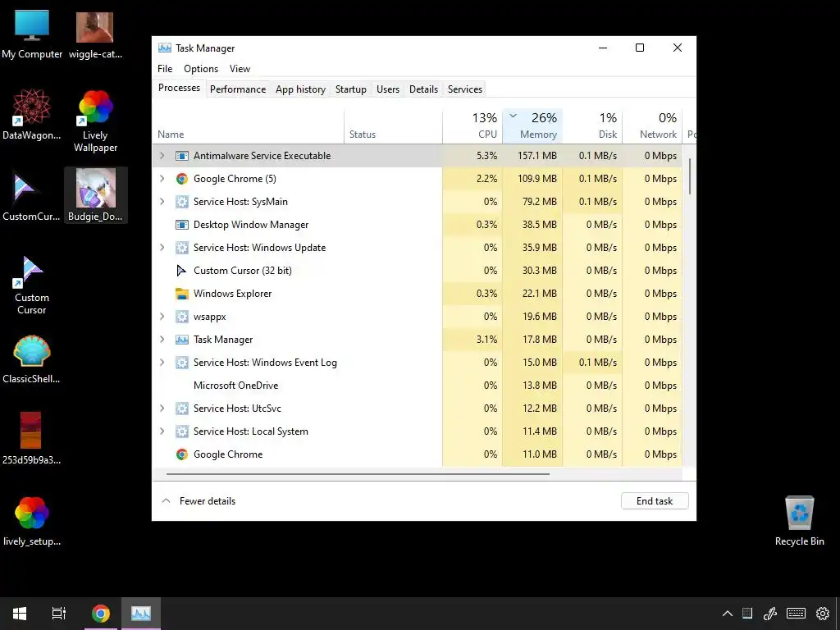Click the horizontal scrollbar in the process list
The width and height of the screenshot is (840, 630).
(x=358, y=474)
